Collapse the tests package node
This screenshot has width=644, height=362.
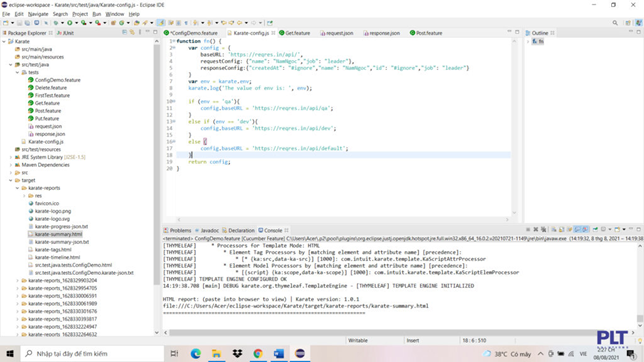pyautogui.click(x=17, y=72)
